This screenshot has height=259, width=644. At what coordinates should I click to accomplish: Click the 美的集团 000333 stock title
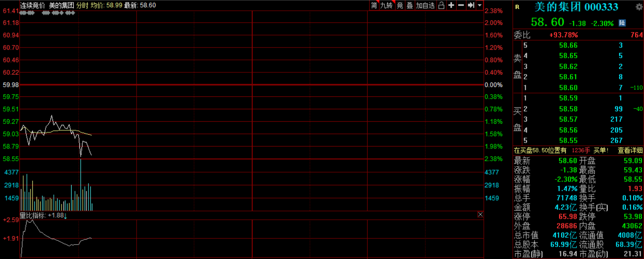click(x=576, y=7)
